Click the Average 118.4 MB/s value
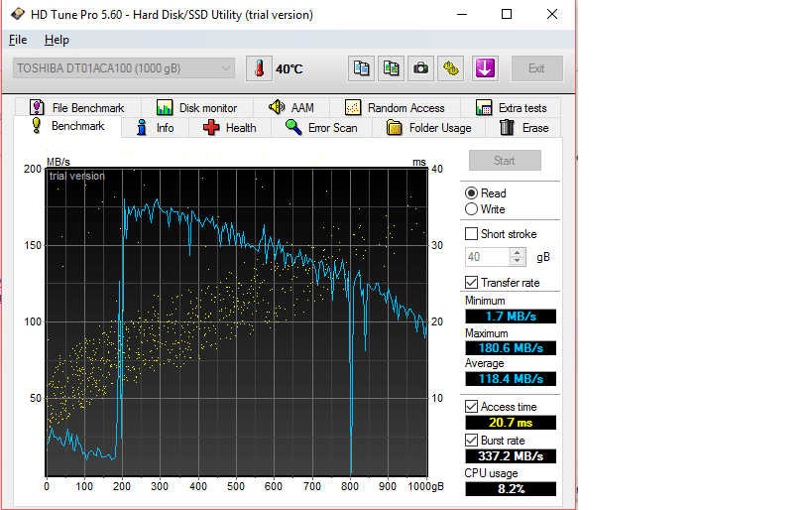The height and width of the screenshot is (510, 812). click(511, 379)
